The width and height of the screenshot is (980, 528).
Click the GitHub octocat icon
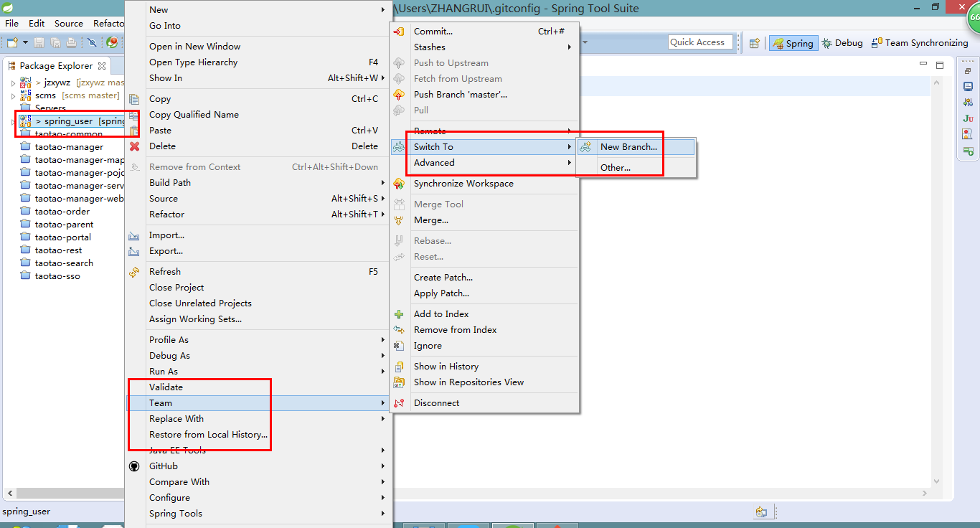coord(134,466)
